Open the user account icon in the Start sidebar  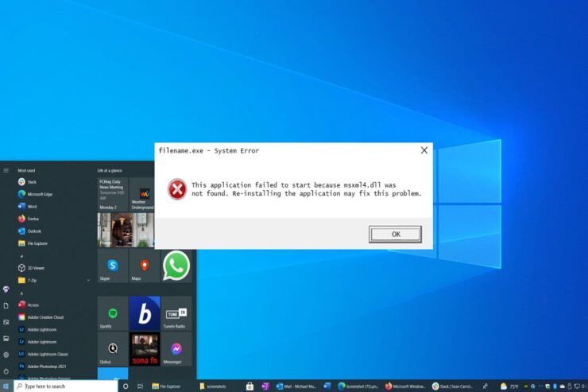6,289
